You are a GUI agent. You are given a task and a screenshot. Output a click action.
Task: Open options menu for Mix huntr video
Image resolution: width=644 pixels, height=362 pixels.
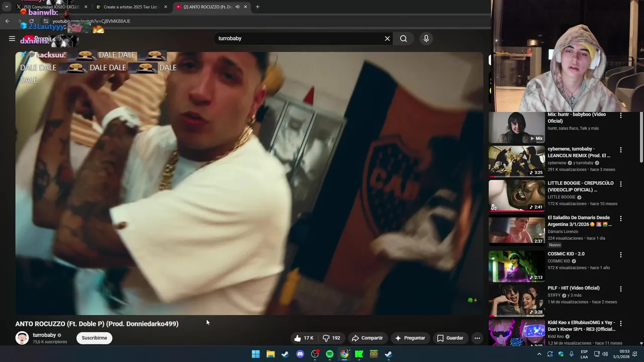pyautogui.click(x=620, y=115)
